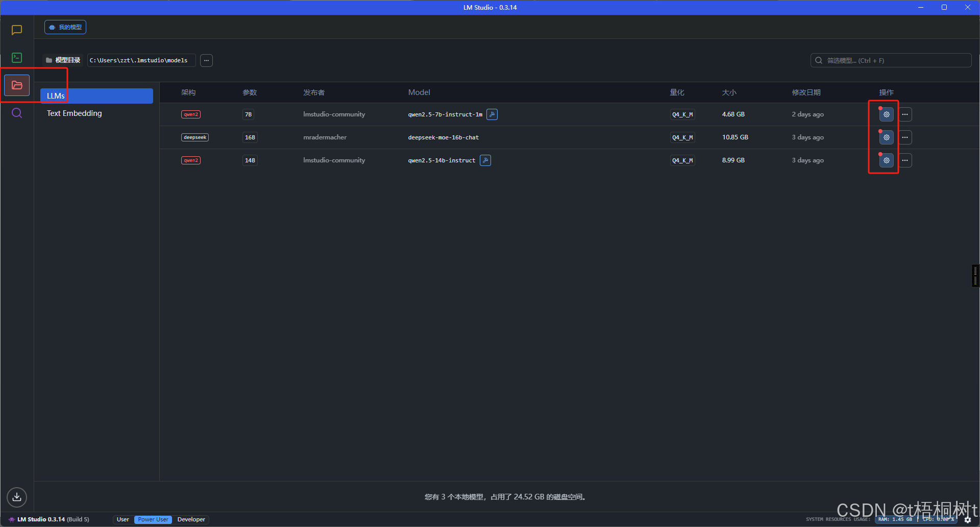
Task: Click the 16B parameter badge
Action: point(250,137)
